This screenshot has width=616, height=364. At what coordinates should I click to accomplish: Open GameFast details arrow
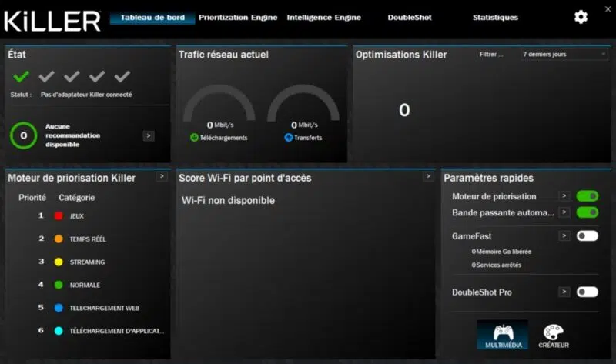pos(564,235)
